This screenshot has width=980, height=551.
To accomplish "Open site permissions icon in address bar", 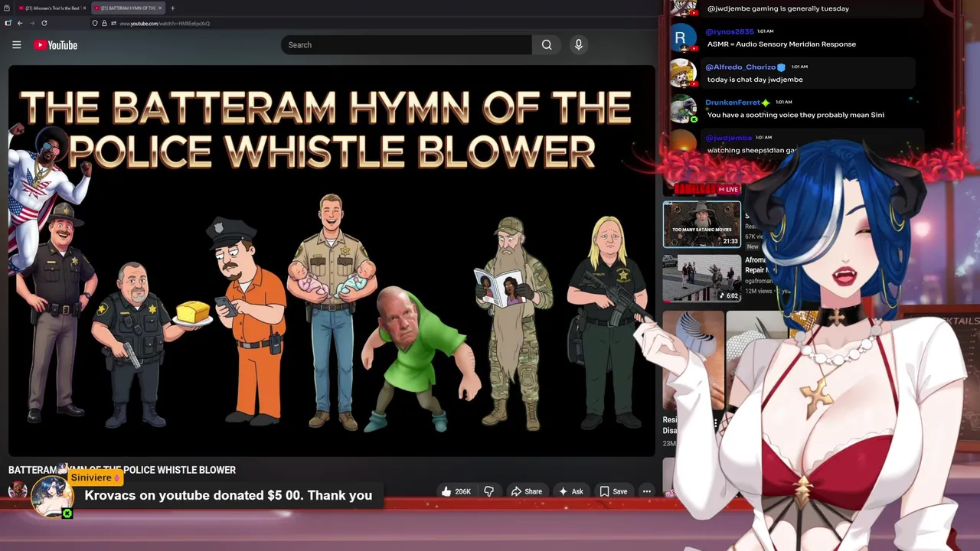I will pos(113,23).
